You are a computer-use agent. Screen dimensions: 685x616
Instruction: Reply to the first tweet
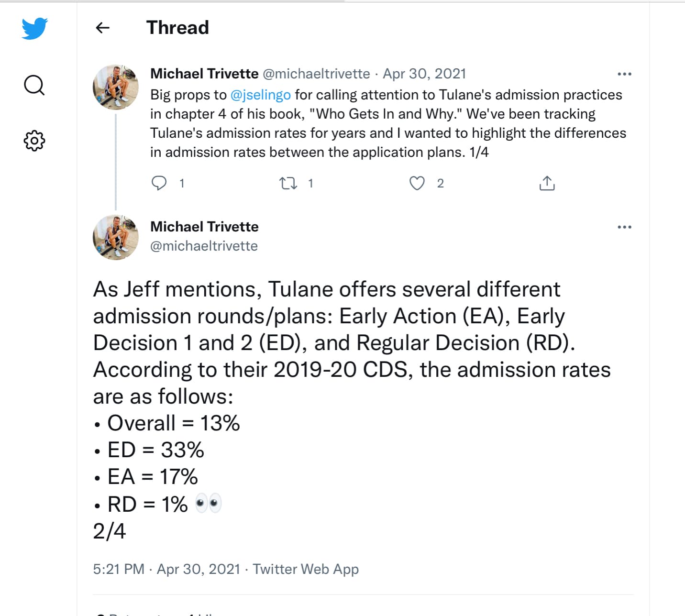159,183
